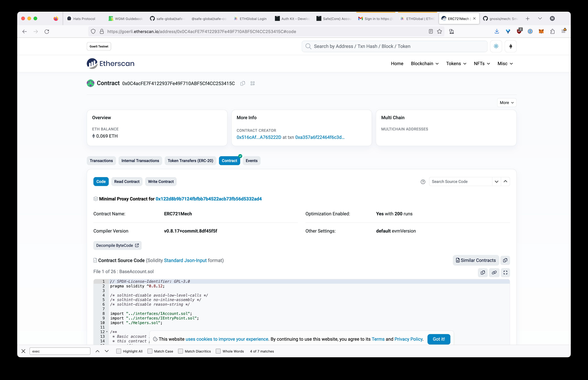This screenshot has height=380, width=588.
Task: Show QR code for contract address
Action: tap(252, 83)
